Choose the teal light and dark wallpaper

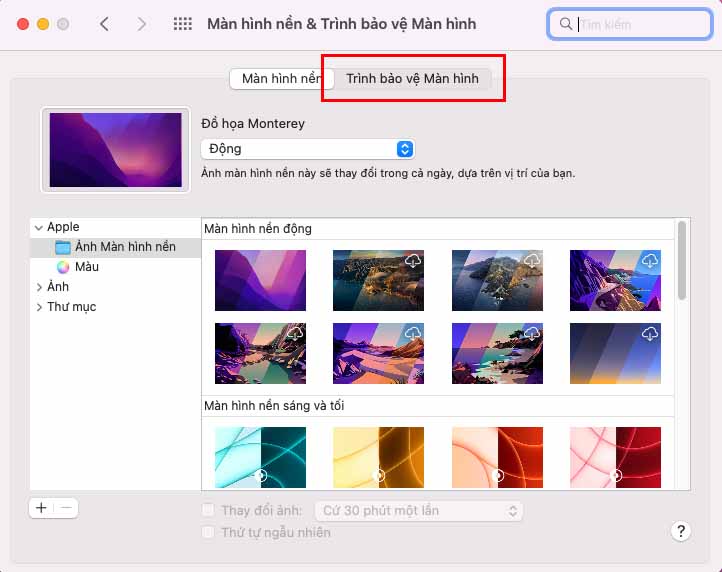point(260,457)
